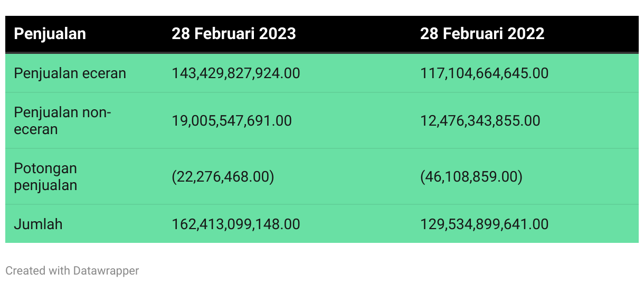Screen dimensions: 644x283
Task: Click the 19,005,547,691.00 value cell
Action: point(231,121)
